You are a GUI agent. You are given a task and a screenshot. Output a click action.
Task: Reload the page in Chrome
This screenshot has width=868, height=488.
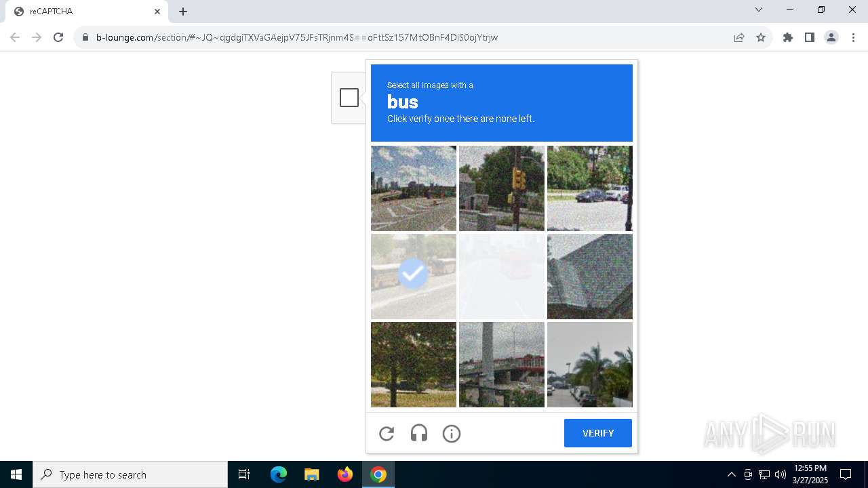[58, 37]
